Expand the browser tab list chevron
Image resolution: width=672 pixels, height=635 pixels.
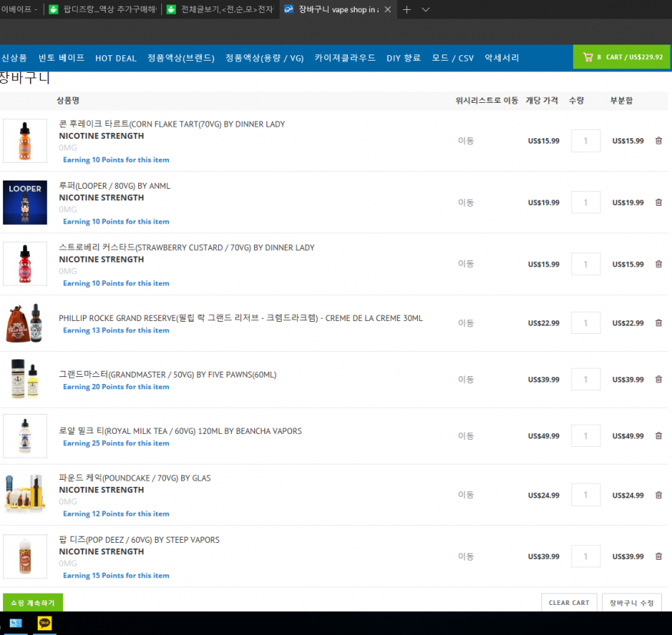click(425, 9)
